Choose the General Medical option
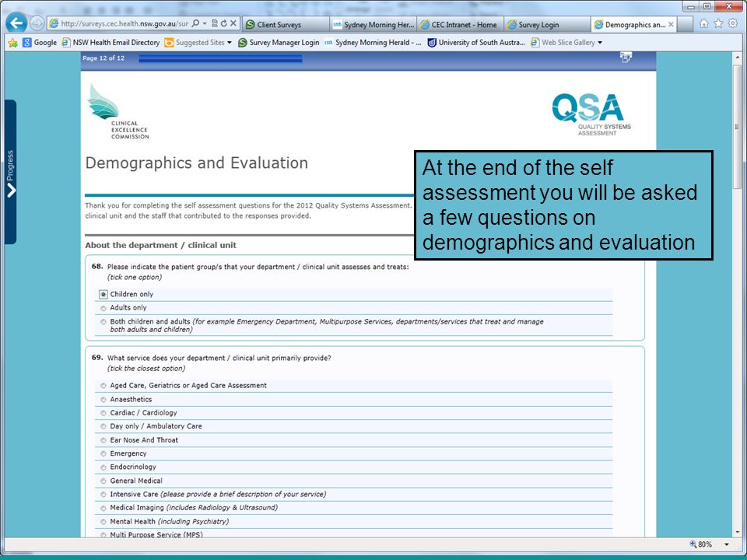 pyautogui.click(x=103, y=481)
